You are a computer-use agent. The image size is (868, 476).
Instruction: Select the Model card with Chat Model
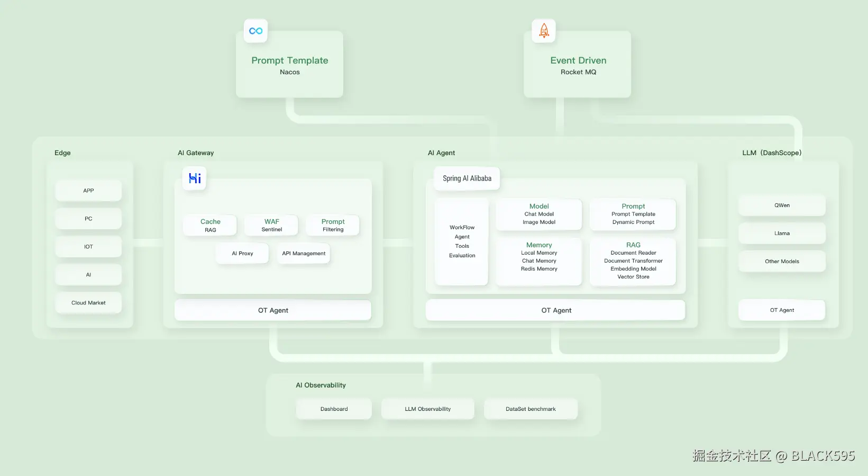pos(539,214)
